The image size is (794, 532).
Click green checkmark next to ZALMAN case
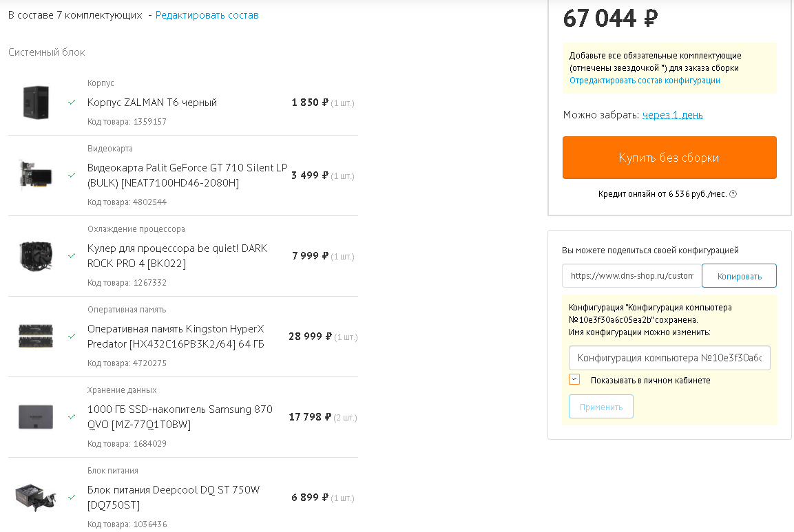point(72,103)
